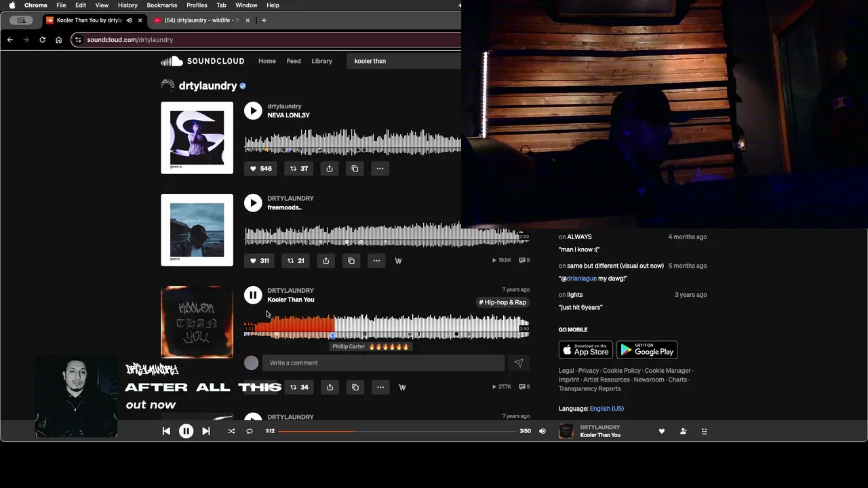Open More menu for NEVA LONL3Y
The width and height of the screenshot is (868, 488).
click(x=380, y=169)
